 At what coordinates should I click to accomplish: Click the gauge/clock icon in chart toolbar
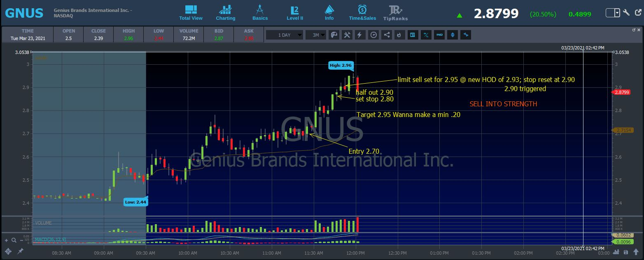[x=373, y=35]
